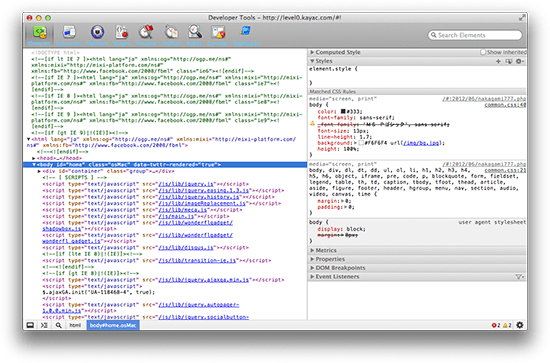Expand the head element node
The height and width of the screenshot is (363, 550).
[x=34, y=158]
